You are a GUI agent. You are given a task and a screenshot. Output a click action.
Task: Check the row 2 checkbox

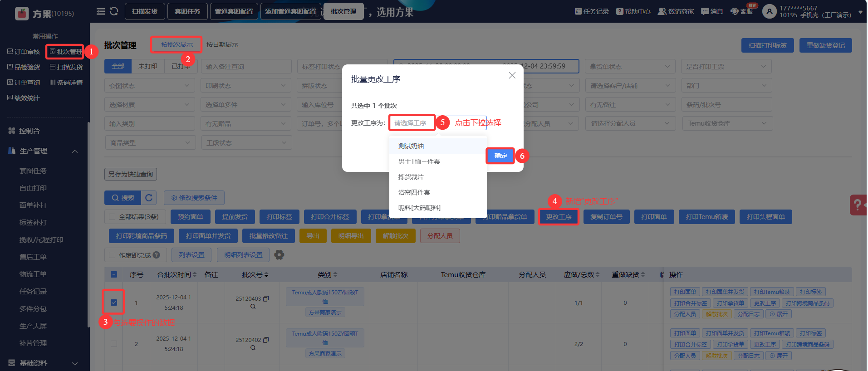[114, 344]
